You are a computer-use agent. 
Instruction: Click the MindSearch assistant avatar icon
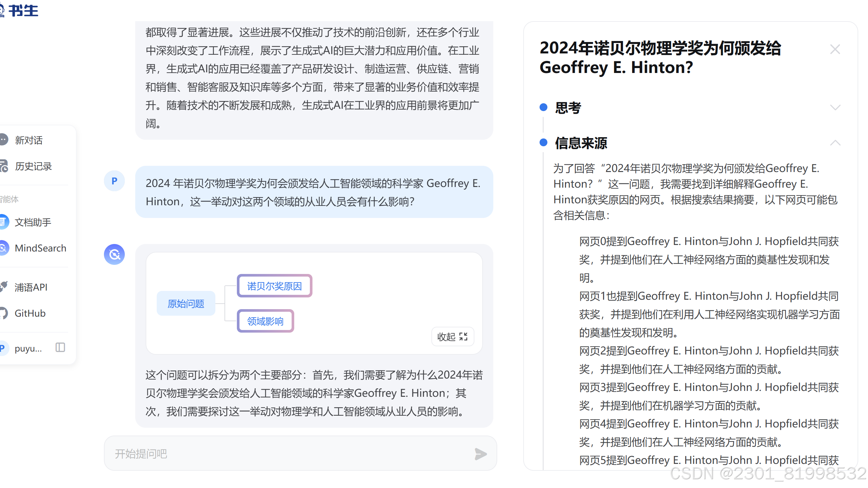114,254
